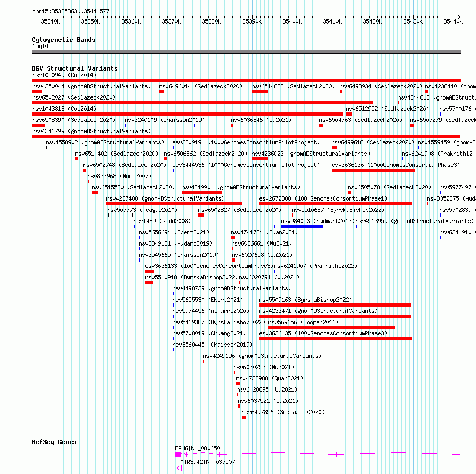The image size is (476, 474).
Task: Click the nsv832968 (Wong2007) label
Action: [119, 176]
